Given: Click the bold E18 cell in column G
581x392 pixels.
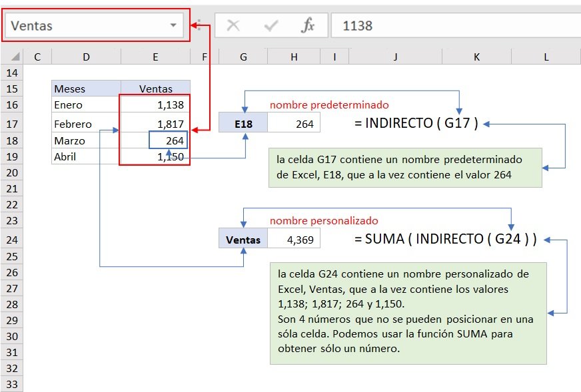Looking at the screenshot, I should 243,123.
